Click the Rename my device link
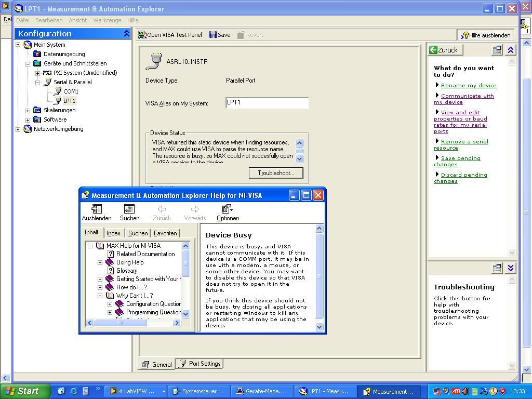 [469, 86]
